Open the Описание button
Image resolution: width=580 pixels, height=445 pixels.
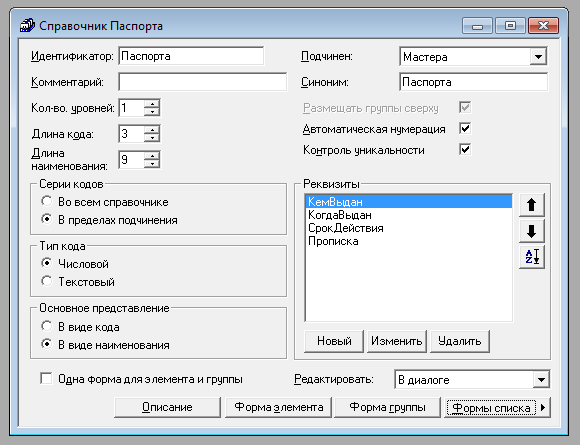click(x=167, y=407)
